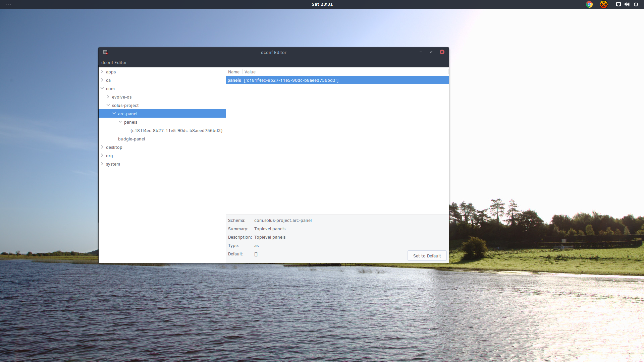Select evolve-os in the tree
Viewport: 644px width, 362px height.
tap(122, 97)
